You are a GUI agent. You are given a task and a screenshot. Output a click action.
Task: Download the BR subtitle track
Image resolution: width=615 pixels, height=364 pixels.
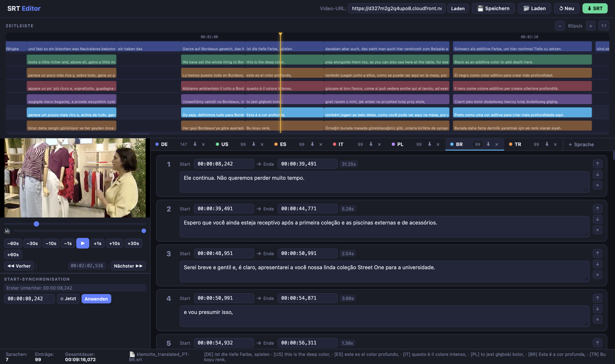[x=488, y=144]
